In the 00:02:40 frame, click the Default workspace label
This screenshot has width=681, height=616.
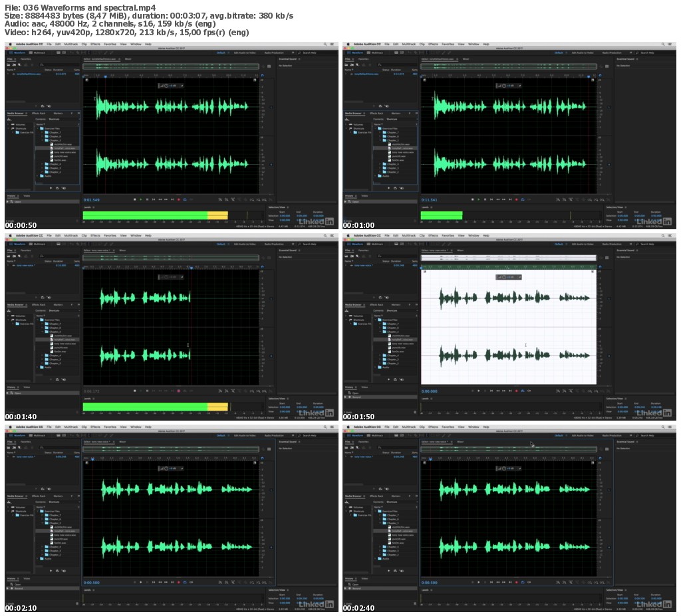tap(559, 435)
